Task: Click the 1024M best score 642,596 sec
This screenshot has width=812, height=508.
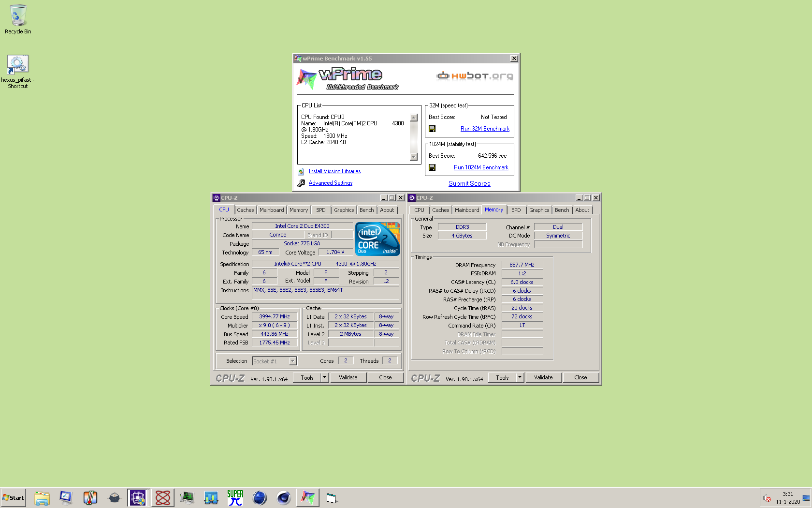Action: (493, 156)
